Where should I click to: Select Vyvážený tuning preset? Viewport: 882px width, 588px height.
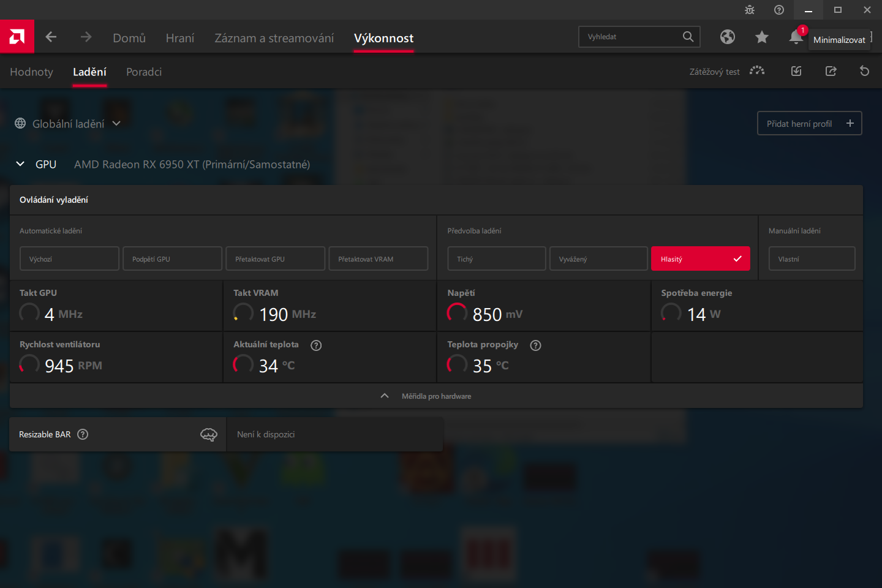click(598, 258)
